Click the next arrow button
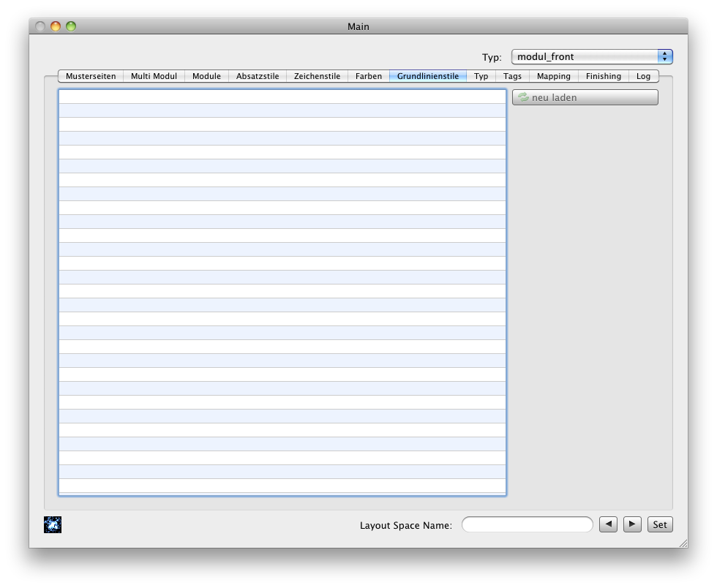Screen dimensions: 717x588 coord(632,524)
